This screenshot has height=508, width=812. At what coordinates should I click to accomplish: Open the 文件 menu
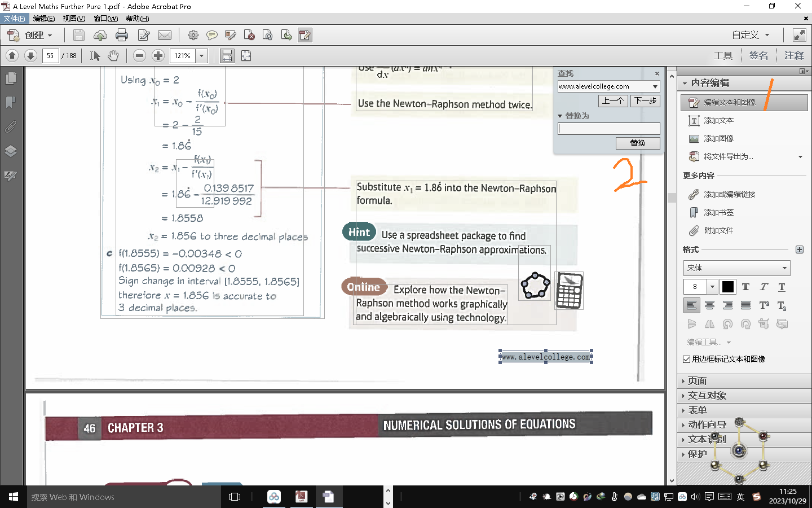pyautogui.click(x=14, y=19)
